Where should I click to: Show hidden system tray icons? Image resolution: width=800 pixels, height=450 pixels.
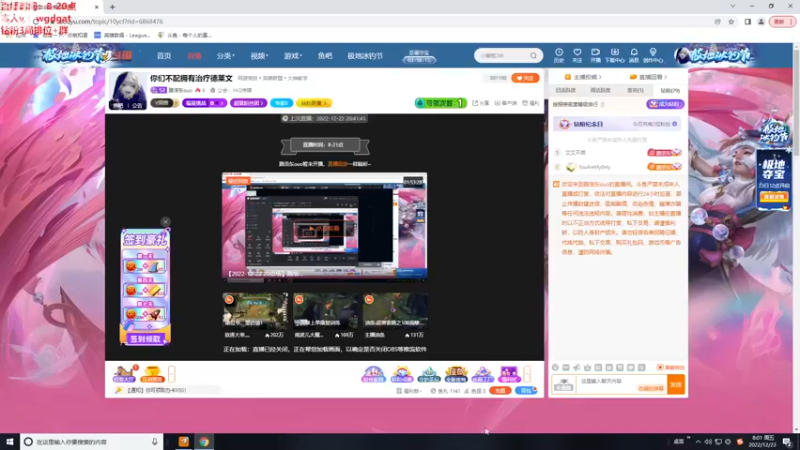coord(698,442)
